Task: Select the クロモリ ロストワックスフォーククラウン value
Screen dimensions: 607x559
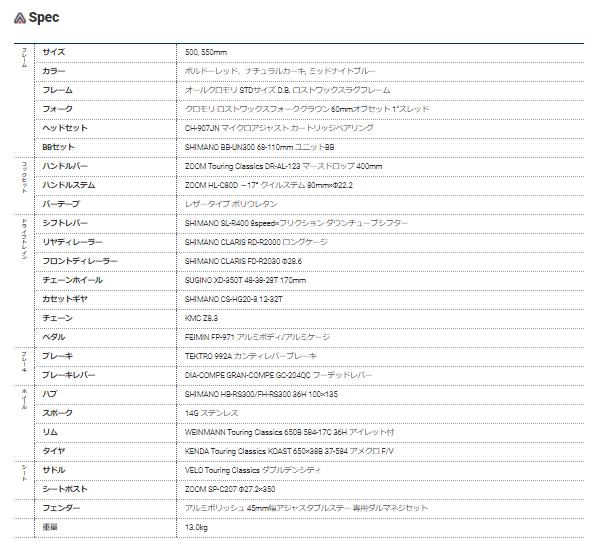Action: [307, 109]
